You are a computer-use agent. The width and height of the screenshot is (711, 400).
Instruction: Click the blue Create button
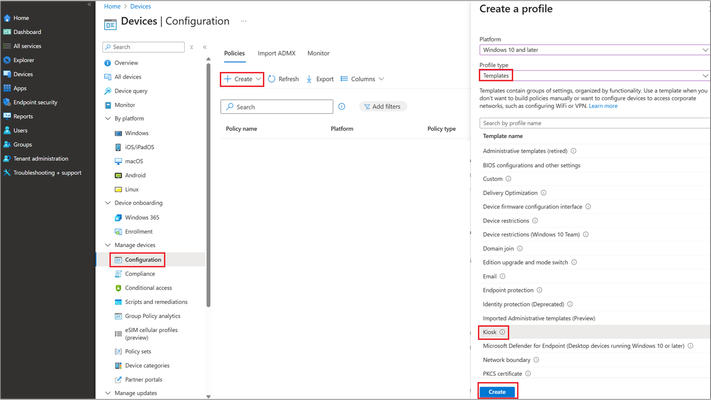pos(497,392)
